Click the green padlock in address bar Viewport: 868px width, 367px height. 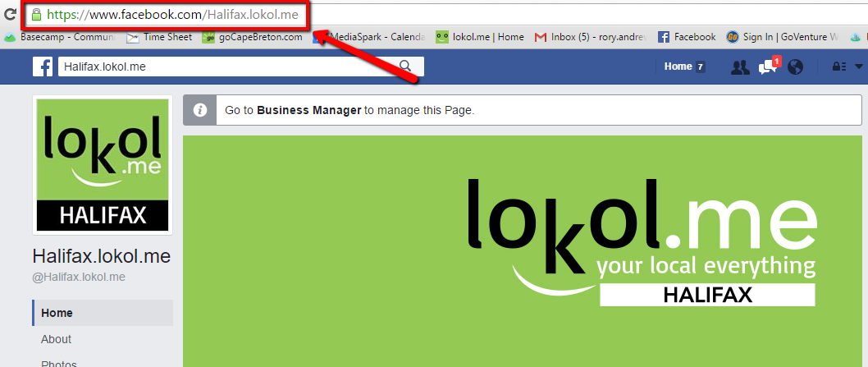tap(37, 15)
